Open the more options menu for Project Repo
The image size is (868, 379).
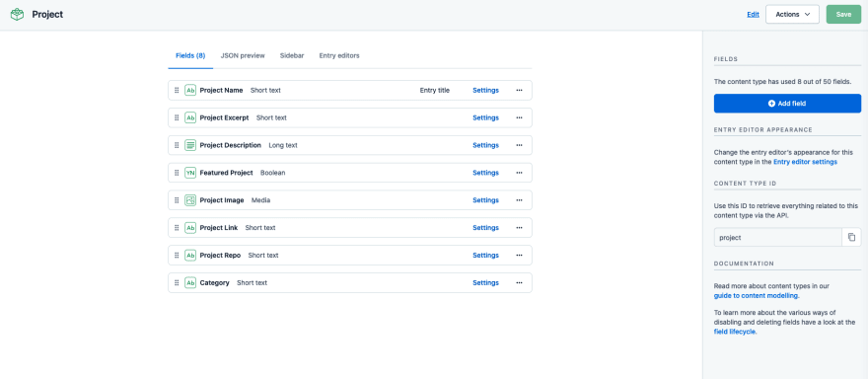click(519, 256)
